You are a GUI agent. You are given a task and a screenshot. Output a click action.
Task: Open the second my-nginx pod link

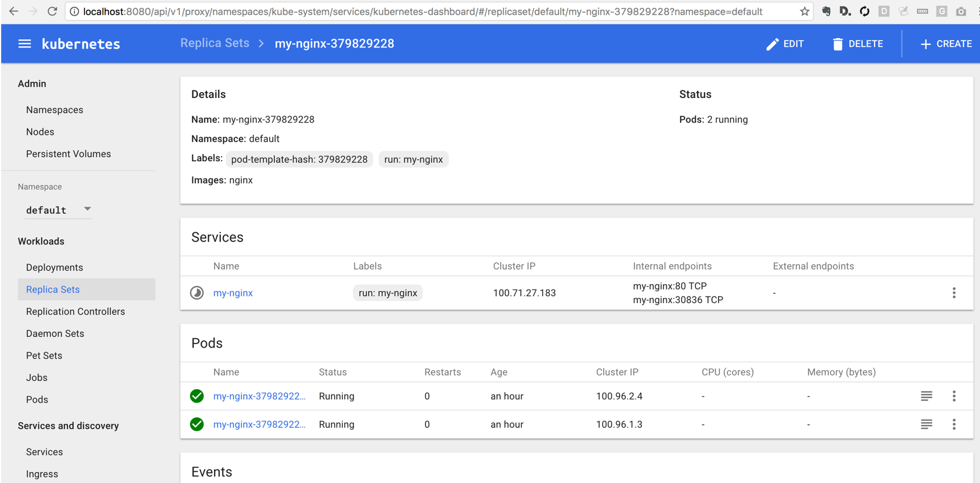(x=259, y=424)
